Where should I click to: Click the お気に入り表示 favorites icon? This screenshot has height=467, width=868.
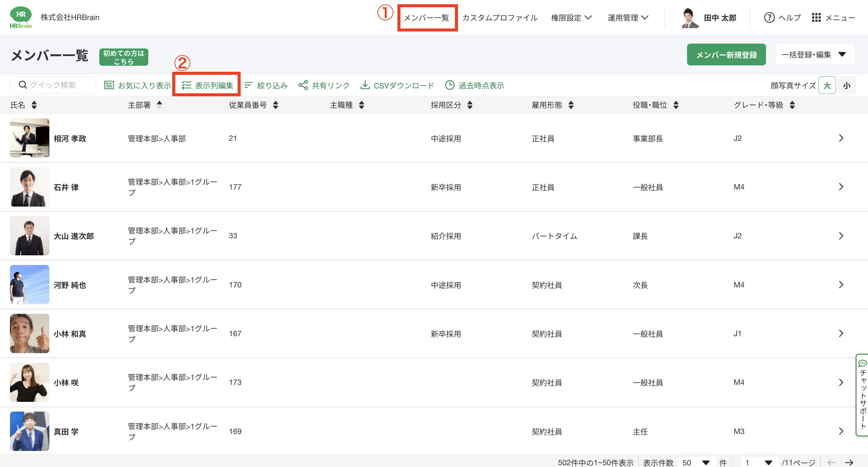tap(109, 85)
